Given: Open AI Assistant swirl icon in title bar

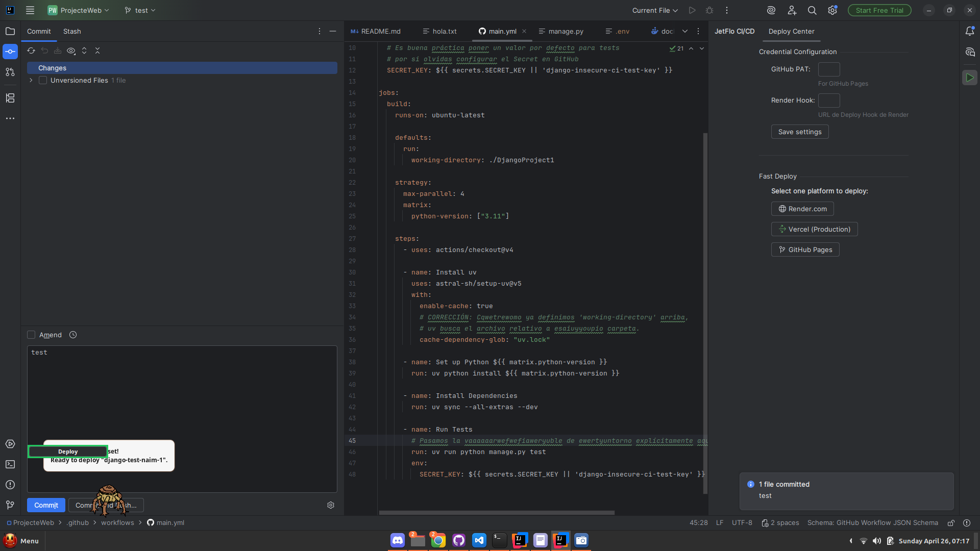Looking at the screenshot, I should [x=771, y=10].
